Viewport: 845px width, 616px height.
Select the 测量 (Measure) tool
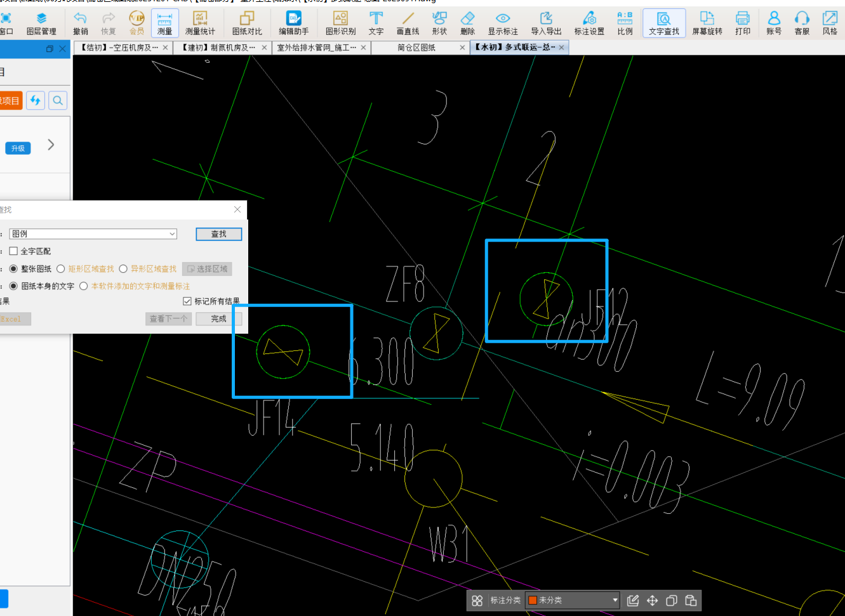[x=164, y=23]
